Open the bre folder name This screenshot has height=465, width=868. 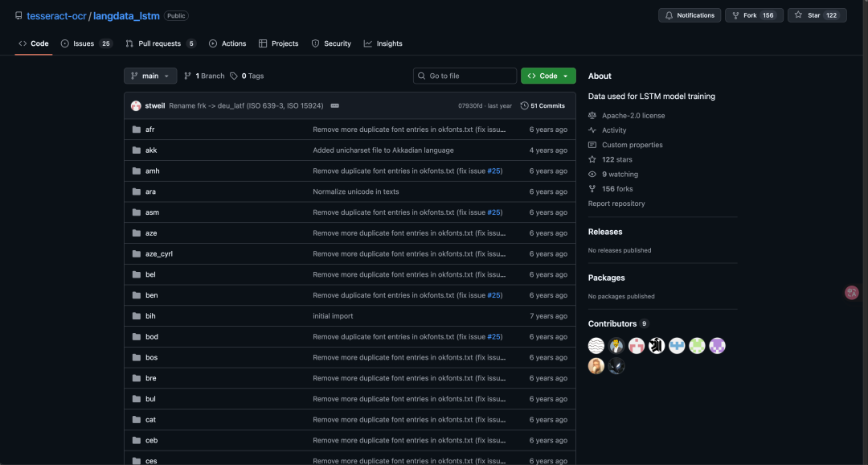coord(150,378)
